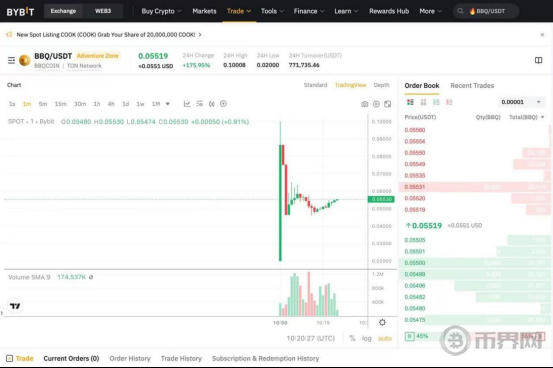Select the 5m timeframe
The width and height of the screenshot is (553, 368).
pos(43,104)
